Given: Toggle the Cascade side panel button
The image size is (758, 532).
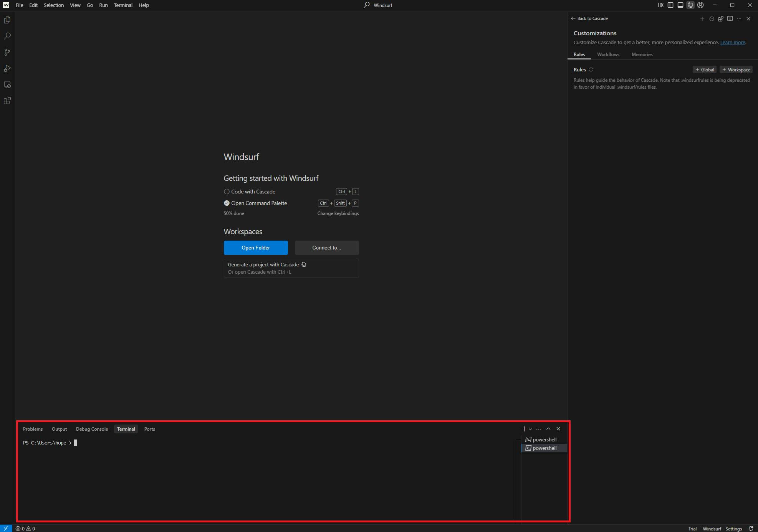Looking at the screenshot, I should [690, 5].
